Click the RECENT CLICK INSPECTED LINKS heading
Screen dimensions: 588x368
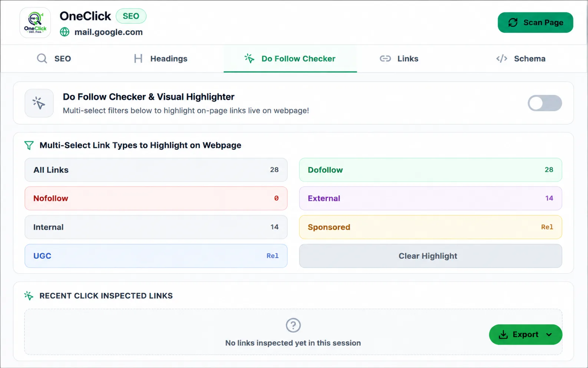pyautogui.click(x=106, y=296)
